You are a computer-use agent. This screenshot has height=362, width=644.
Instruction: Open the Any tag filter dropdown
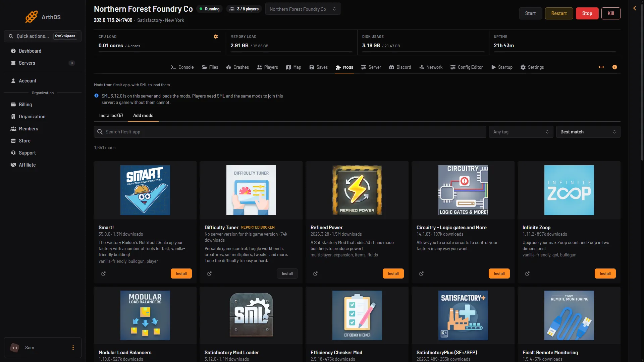521,132
